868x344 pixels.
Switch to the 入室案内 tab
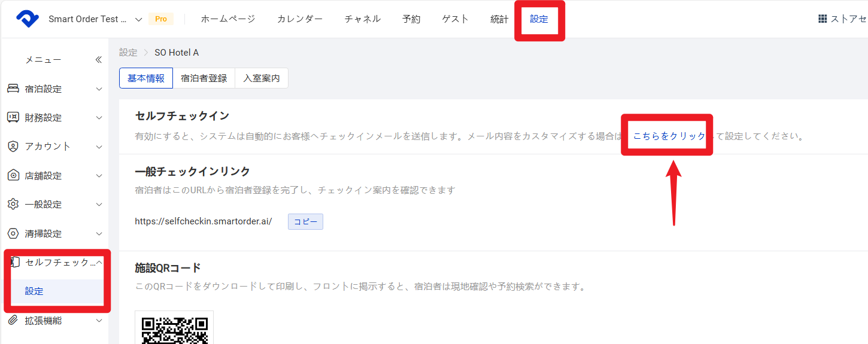[x=261, y=78]
